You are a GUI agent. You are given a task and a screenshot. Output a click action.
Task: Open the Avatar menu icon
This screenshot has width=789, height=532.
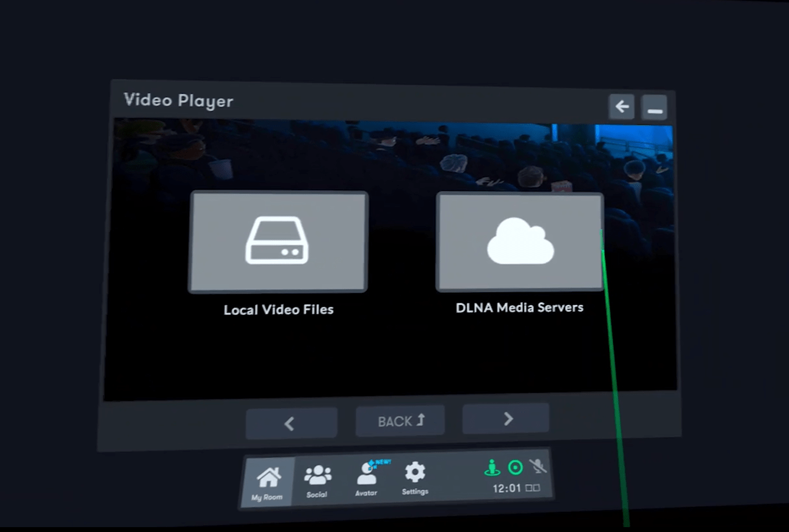pyautogui.click(x=367, y=478)
